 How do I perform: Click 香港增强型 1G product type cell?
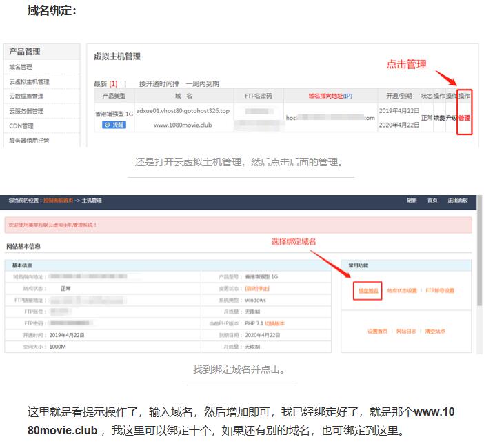tap(114, 114)
